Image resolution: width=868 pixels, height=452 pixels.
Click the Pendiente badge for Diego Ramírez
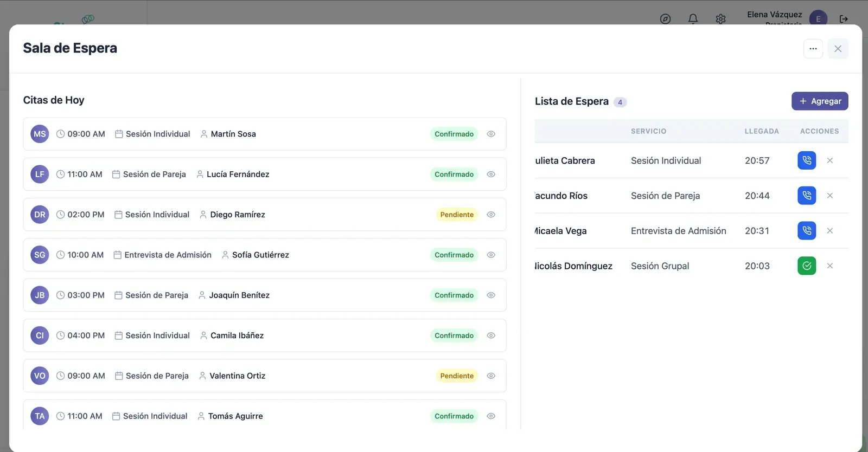[457, 215]
